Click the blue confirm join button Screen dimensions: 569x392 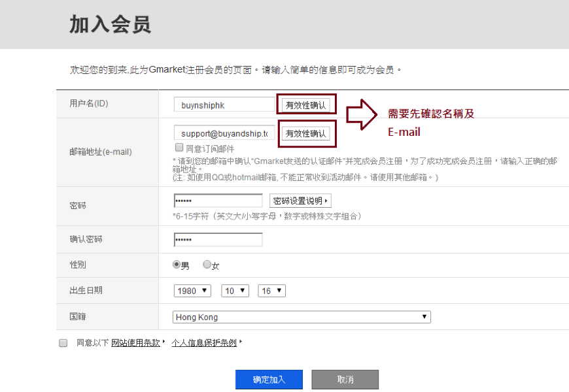[x=269, y=380]
